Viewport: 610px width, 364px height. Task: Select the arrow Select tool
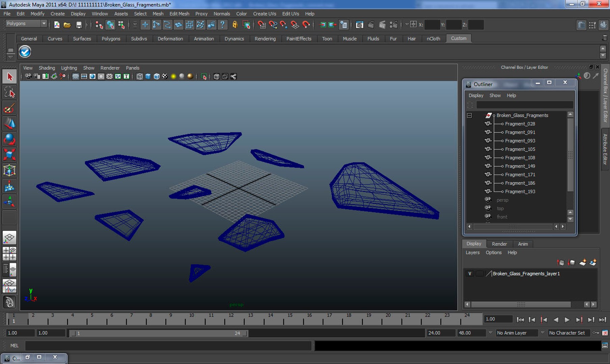(9, 77)
